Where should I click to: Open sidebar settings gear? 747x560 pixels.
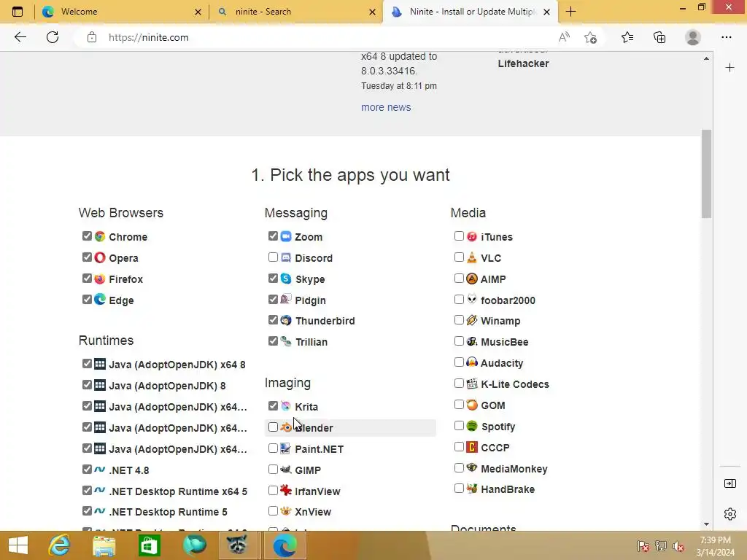[x=729, y=514]
